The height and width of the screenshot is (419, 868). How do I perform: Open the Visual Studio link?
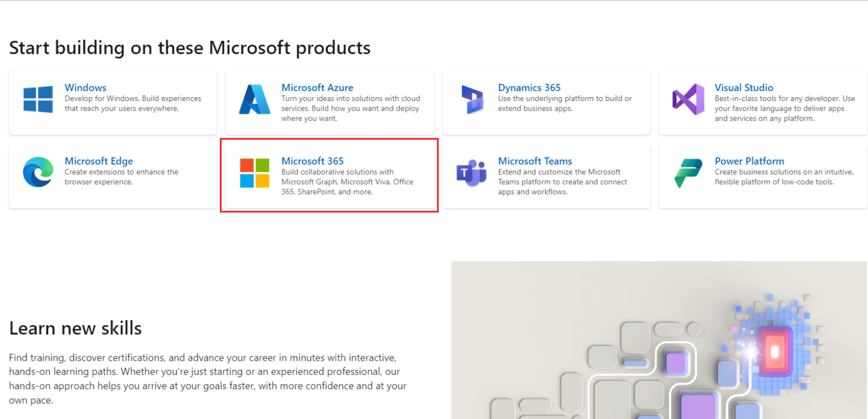pyautogui.click(x=744, y=88)
